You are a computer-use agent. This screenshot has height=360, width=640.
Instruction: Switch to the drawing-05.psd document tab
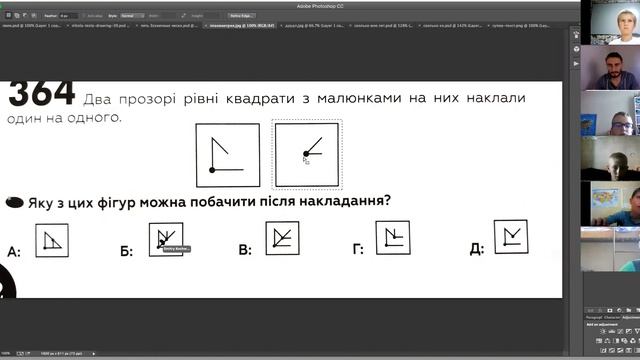coord(100,26)
